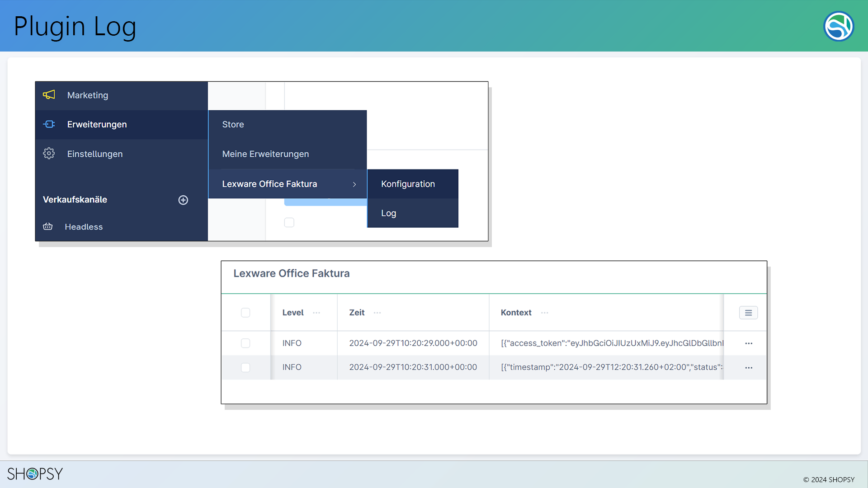Click INFO level in the 10:20:31 row
The image size is (868, 488).
click(292, 367)
